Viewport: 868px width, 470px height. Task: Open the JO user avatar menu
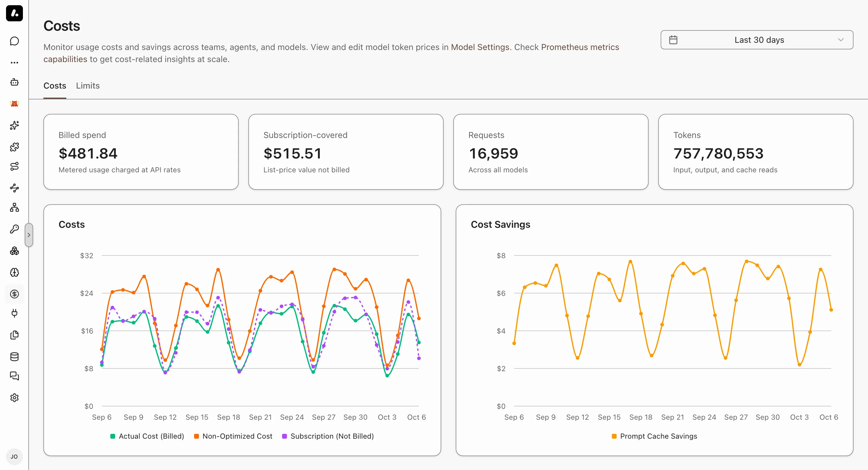14,456
